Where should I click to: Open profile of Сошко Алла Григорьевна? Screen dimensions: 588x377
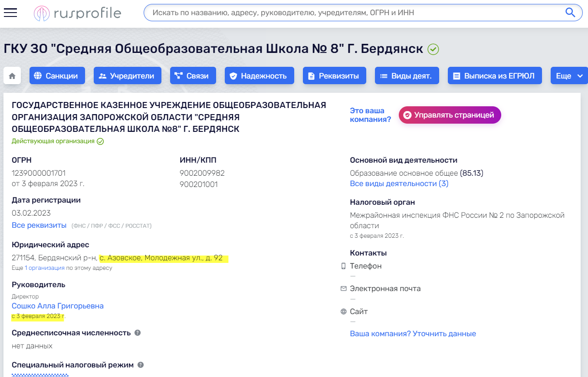click(x=57, y=306)
